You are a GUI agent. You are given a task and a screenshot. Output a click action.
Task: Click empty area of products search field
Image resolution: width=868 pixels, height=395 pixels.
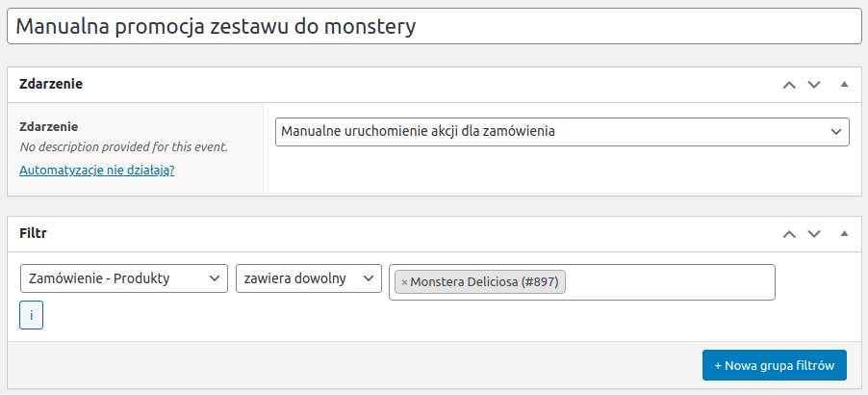(x=670, y=282)
